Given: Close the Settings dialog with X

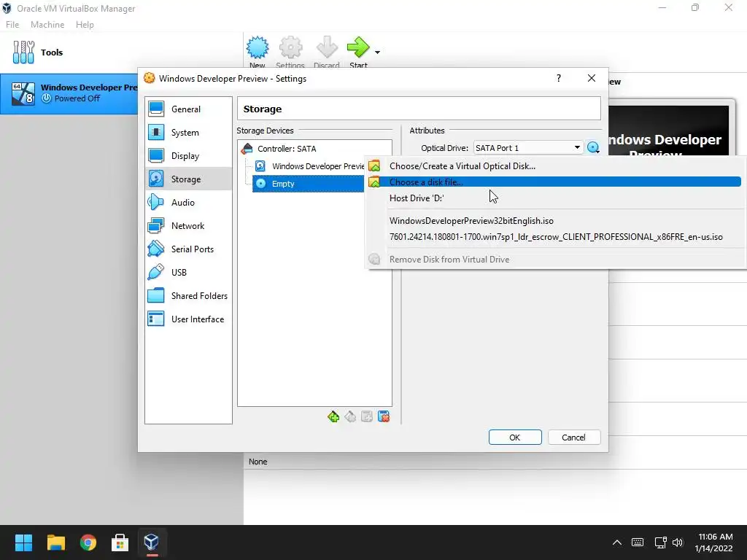Looking at the screenshot, I should point(591,78).
